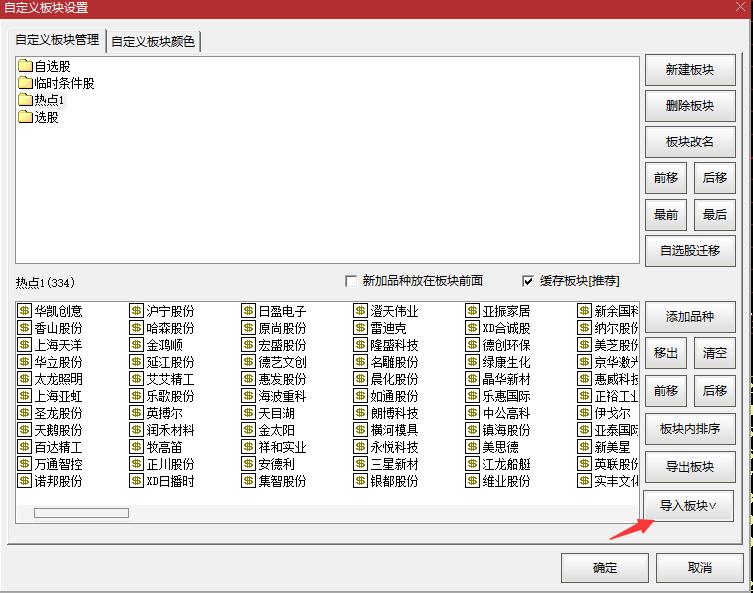Click the stock icon beside 金鸿顺
The image size is (753, 593).
pos(136,345)
